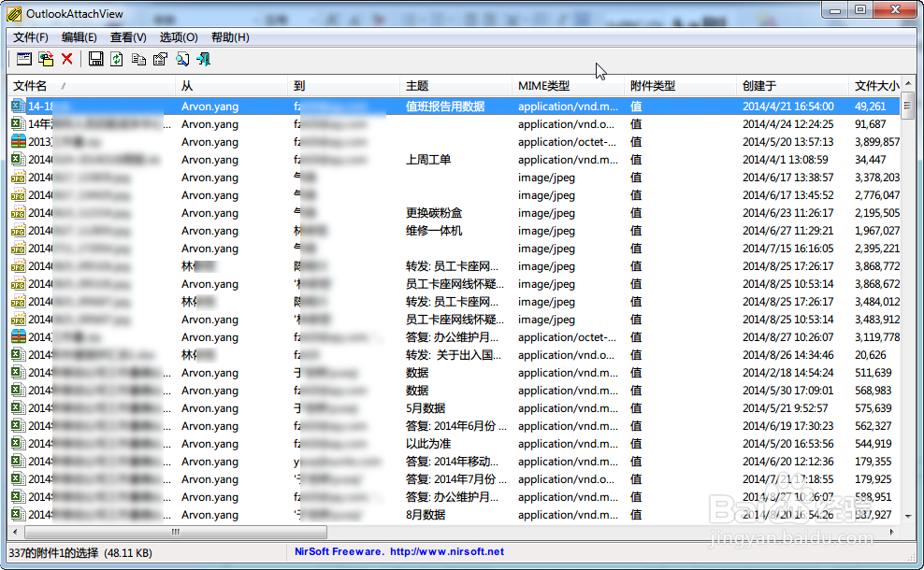This screenshot has height=570, width=924.
Task: Click the archive icon in the 3,119,778 size row
Action: [x=19, y=336]
